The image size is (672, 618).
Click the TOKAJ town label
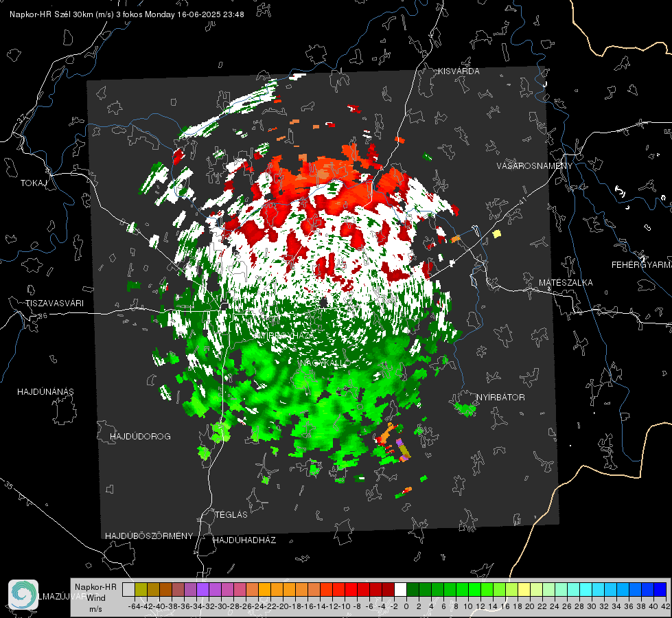(33, 183)
